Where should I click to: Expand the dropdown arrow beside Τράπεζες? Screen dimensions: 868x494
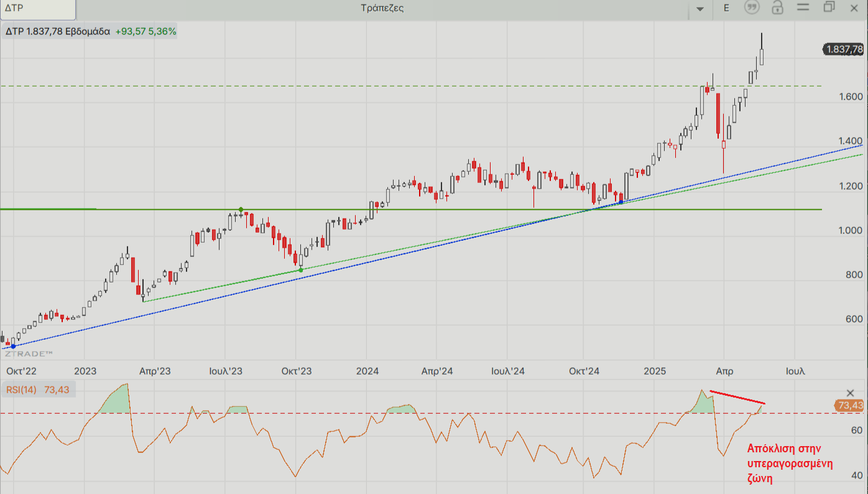coord(701,9)
